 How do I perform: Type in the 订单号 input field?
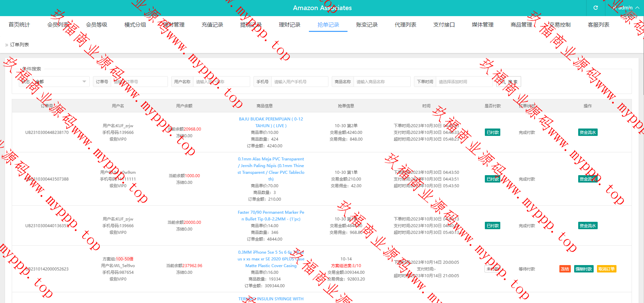pos(139,82)
